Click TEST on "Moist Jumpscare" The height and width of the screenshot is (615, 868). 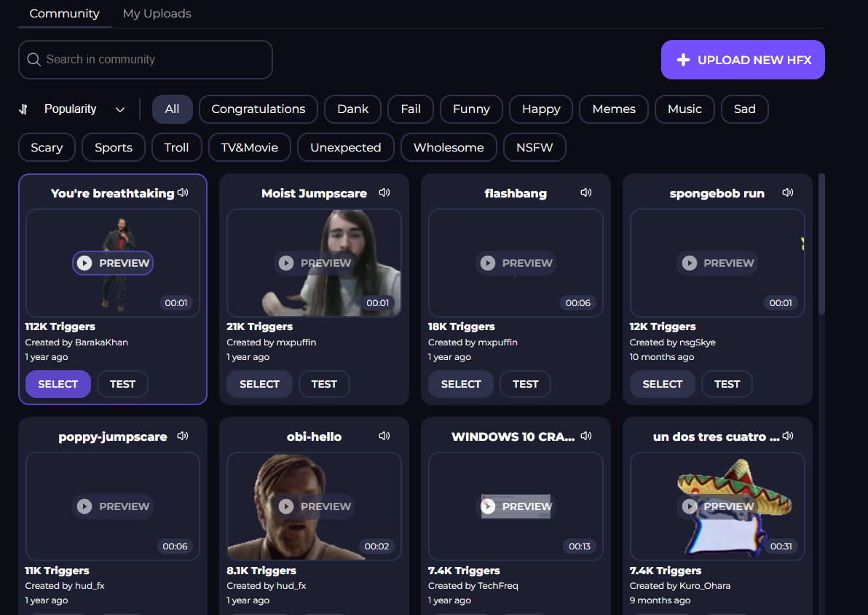coord(323,384)
